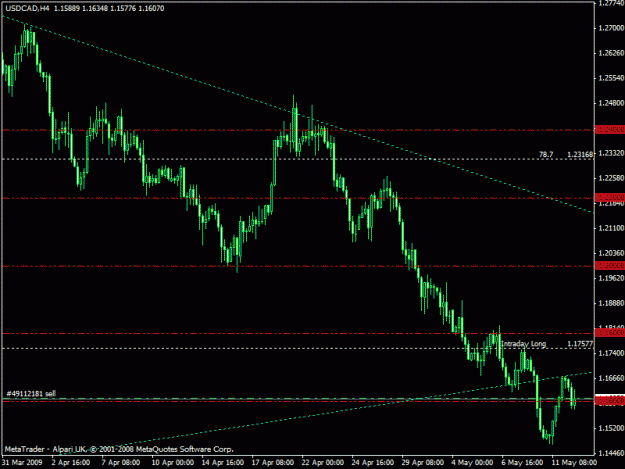The width and height of the screenshot is (625, 469).
Task: Select the 1.27000 price axis label
Action: (x=611, y=28)
